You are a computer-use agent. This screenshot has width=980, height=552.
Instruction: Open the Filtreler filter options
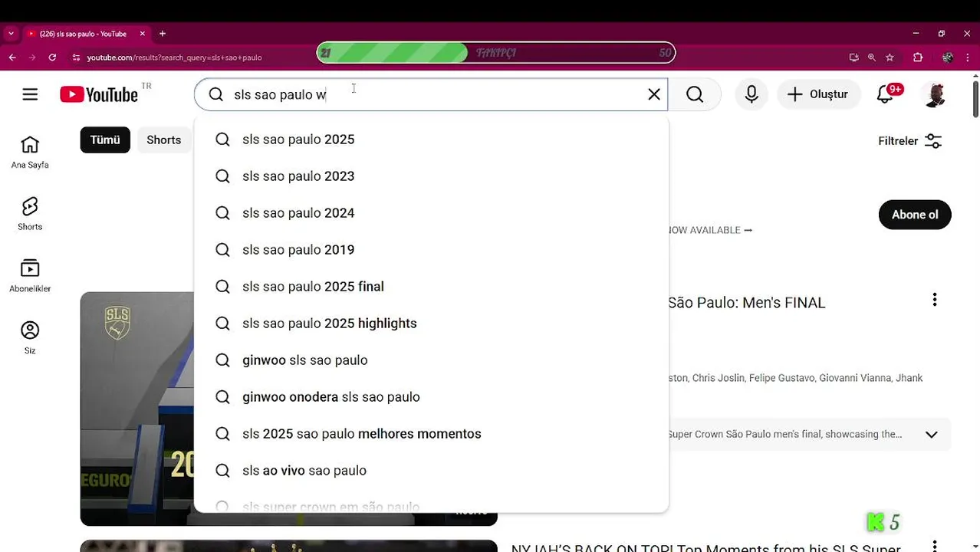click(x=910, y=141)
